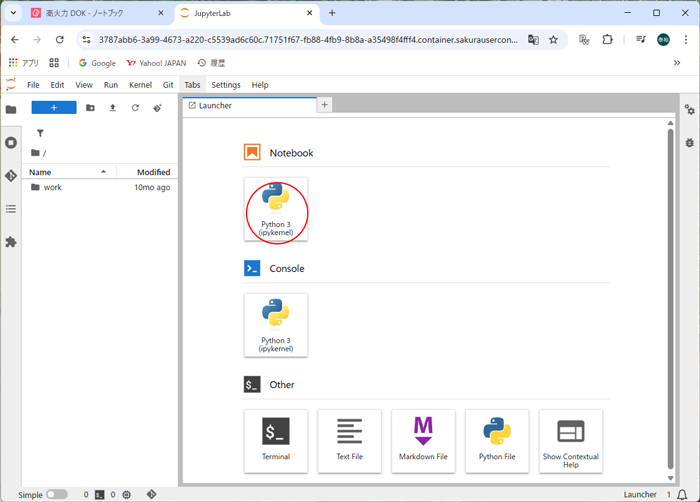Open Table of Contents sidebar
Screen dimensions: 700x502
pyautogui.click(x=11, y=209)
